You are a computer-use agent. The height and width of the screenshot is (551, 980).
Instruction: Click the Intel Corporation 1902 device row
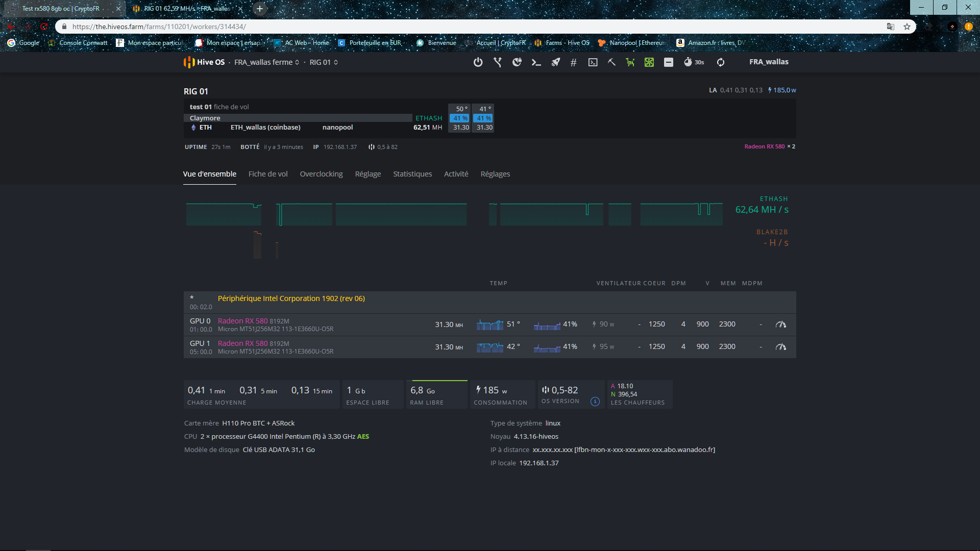point(489,302)
